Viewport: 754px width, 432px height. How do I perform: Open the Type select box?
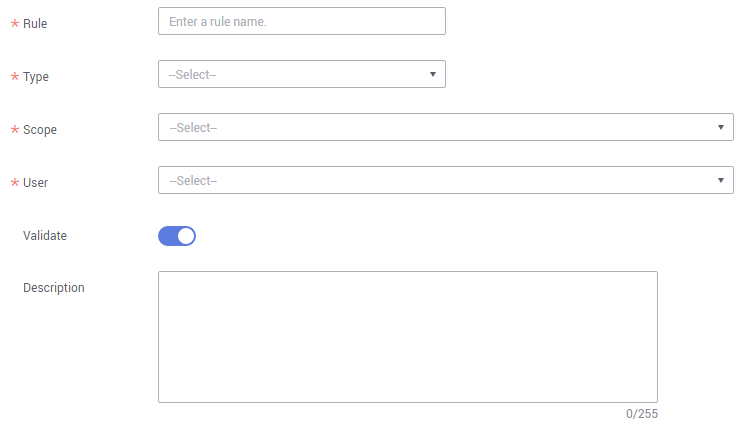tap(302, 74)
